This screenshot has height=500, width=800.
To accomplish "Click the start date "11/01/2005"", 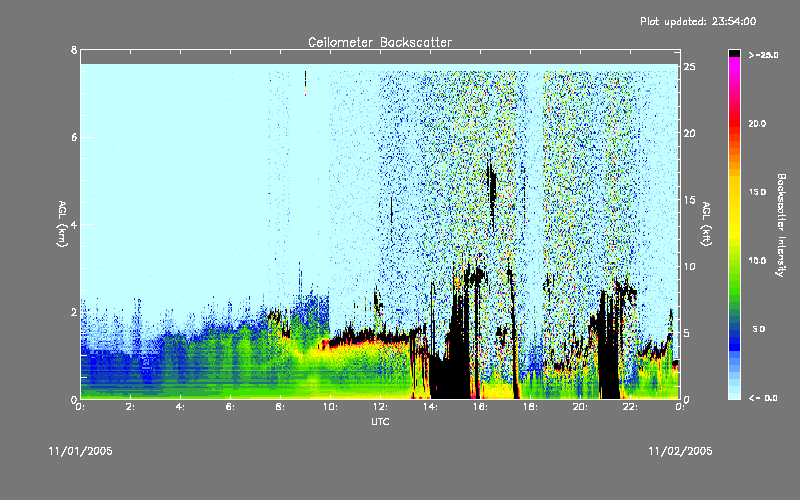I will click(x=81, y=451).
